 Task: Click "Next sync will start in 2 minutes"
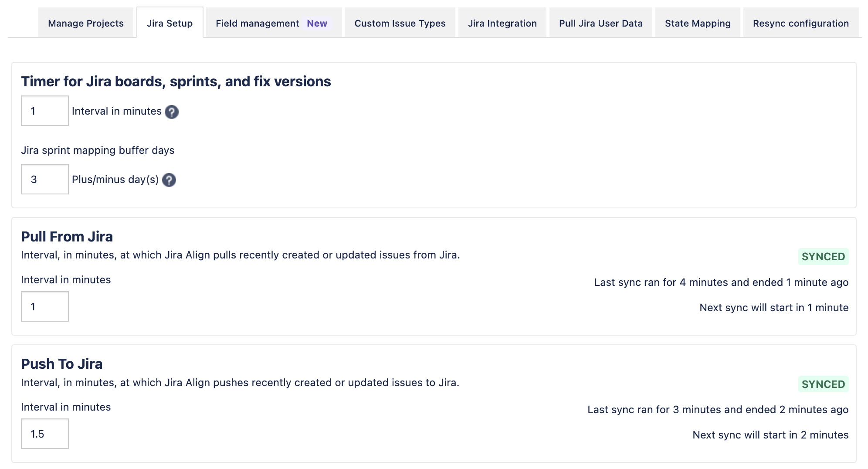(770, 435)
